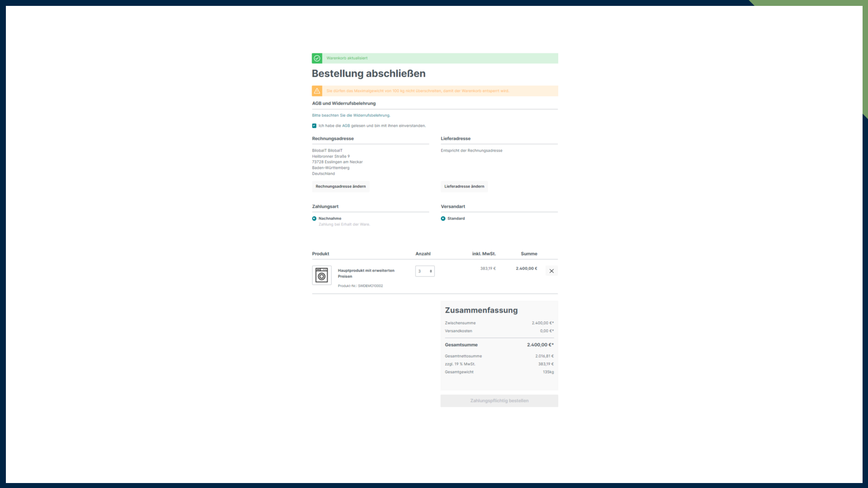Open the Widerrufsbelehrung link

click(x=371, y=116)
